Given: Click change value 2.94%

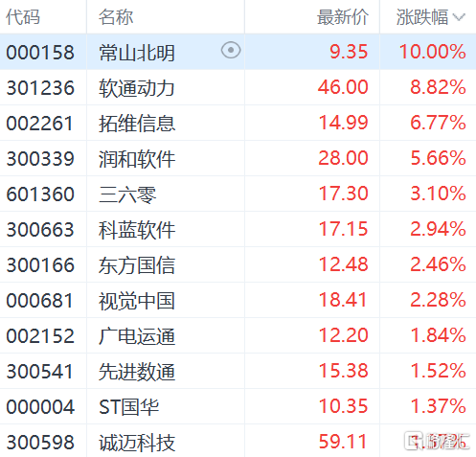Looking at the screenshot, I should point(438,229).
